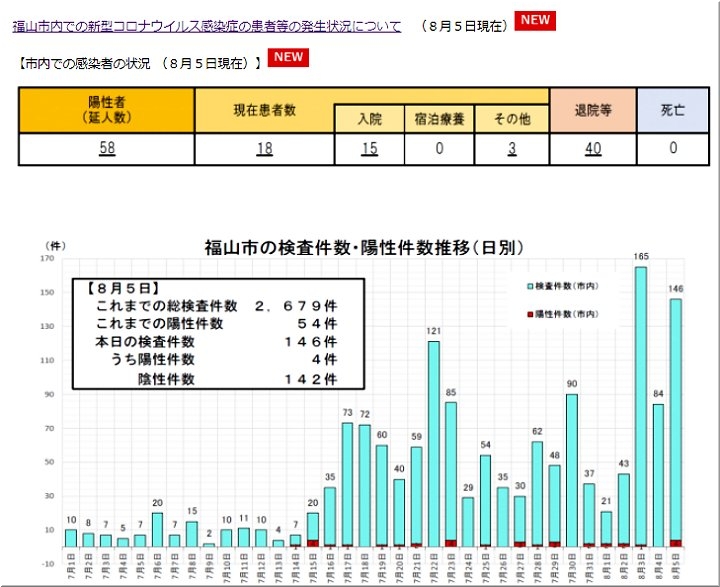Image resolution: width=720 pixels, height=587 pixels.
Task: Click the 宿泊療養 column header
Action: (x=439, y=119)
